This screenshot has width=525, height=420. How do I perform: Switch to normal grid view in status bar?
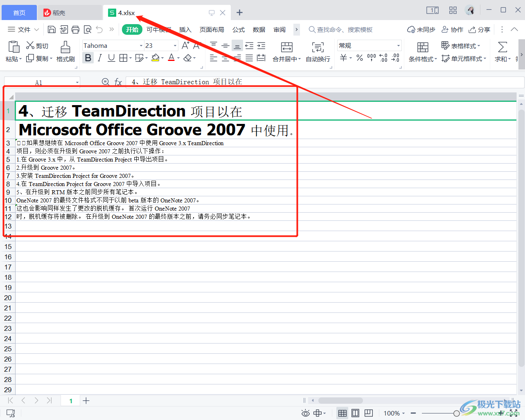[342, 413]
